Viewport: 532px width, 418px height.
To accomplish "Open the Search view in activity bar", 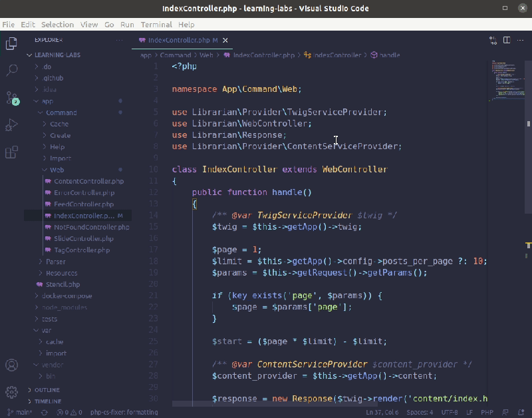I will click(x=12, y=71).
